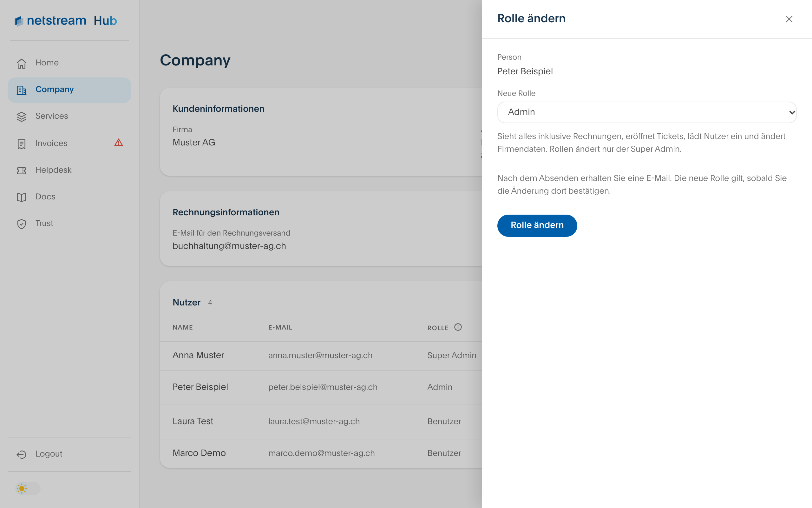
Task: Click Laura Test's Benutzer role cell
Action: 444,422
